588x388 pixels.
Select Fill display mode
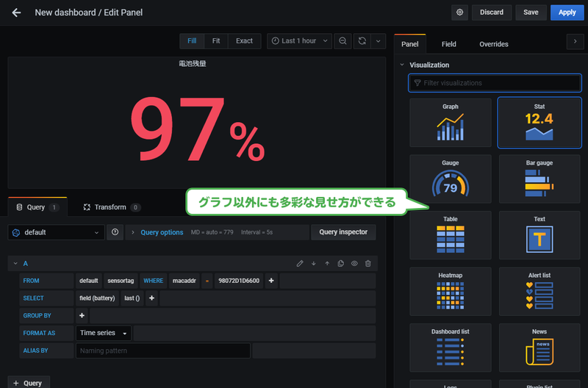[x=192, y=41]
